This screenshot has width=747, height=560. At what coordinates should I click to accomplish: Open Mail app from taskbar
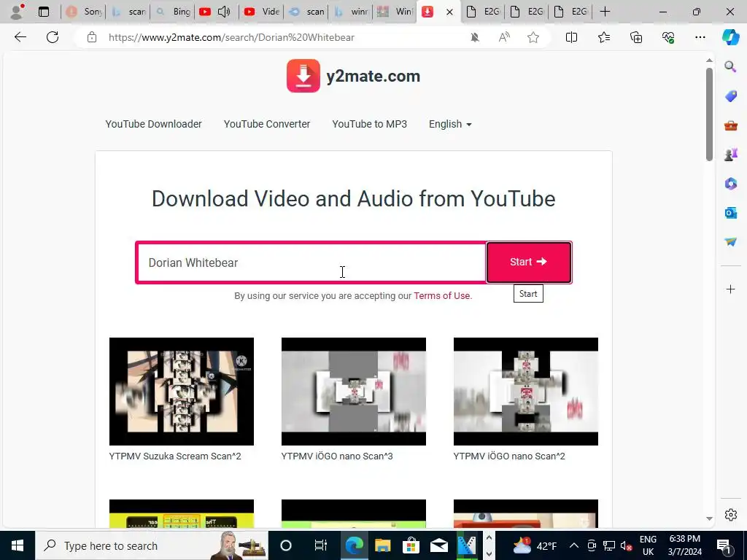[438, 545]
